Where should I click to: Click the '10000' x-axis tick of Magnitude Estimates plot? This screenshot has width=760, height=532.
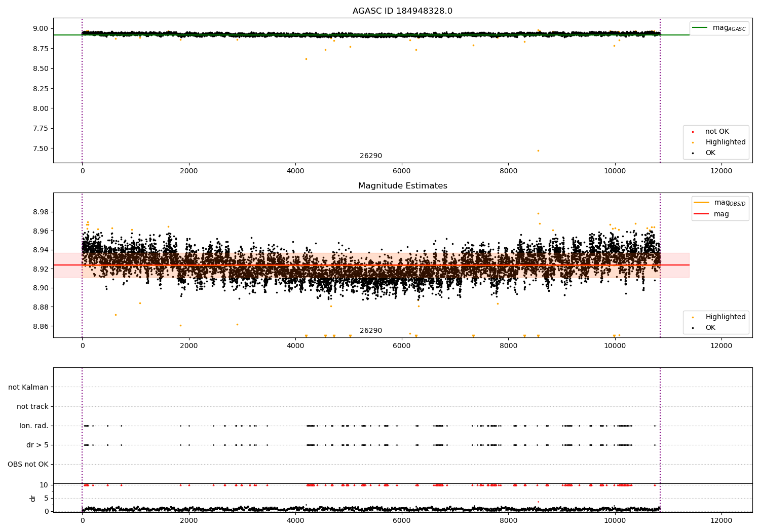[x=615, y=346]
